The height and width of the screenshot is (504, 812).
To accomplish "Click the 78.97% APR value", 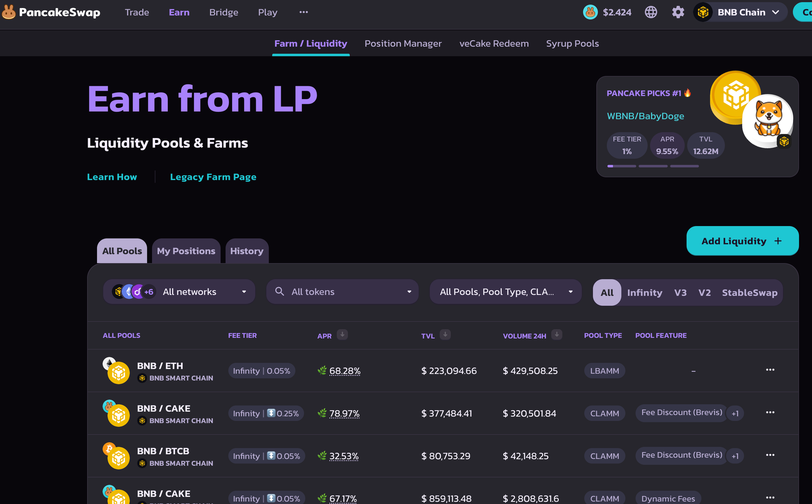I will (344, 413).
